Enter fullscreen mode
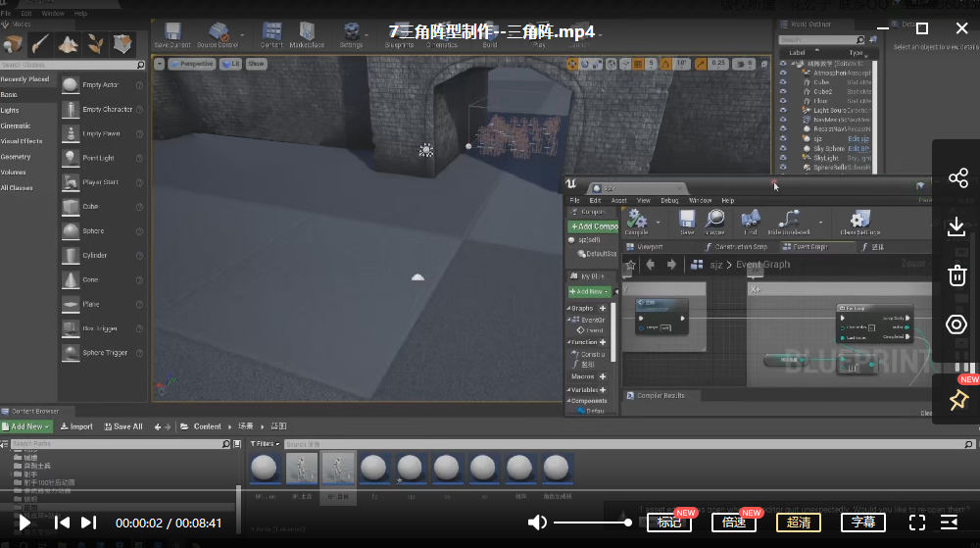This screenshot has width=980, height=548. tap(917, 523)
